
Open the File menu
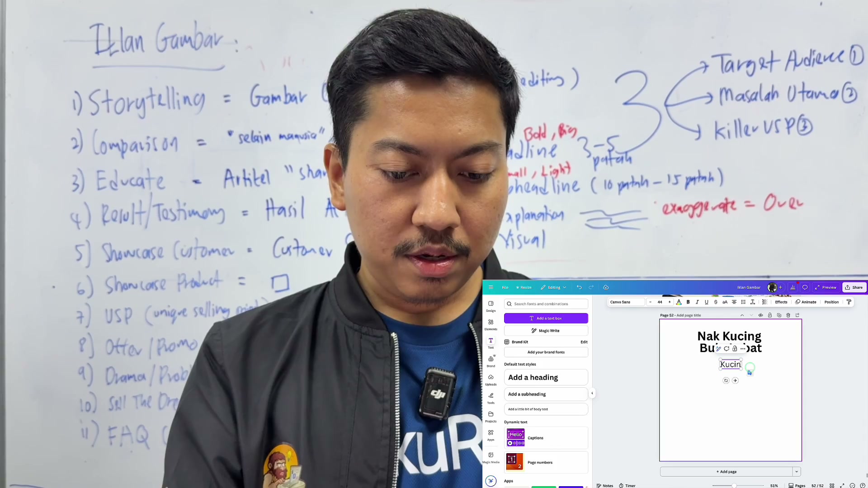[x=505, y=287]
